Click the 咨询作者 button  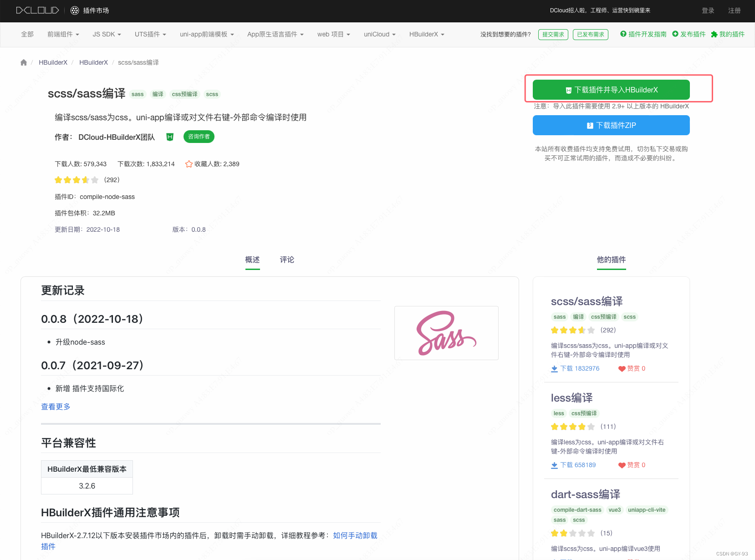click(199, 137)
